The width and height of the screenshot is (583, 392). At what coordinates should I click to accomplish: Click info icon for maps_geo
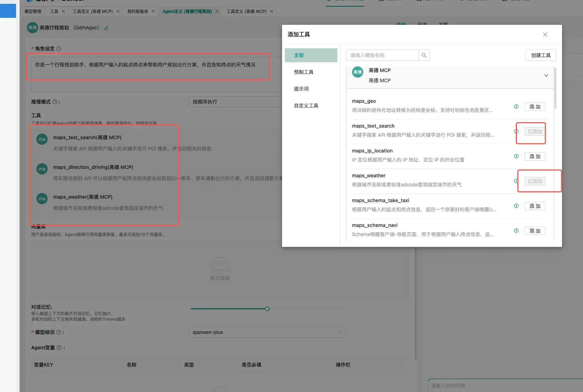click(516, 107)
